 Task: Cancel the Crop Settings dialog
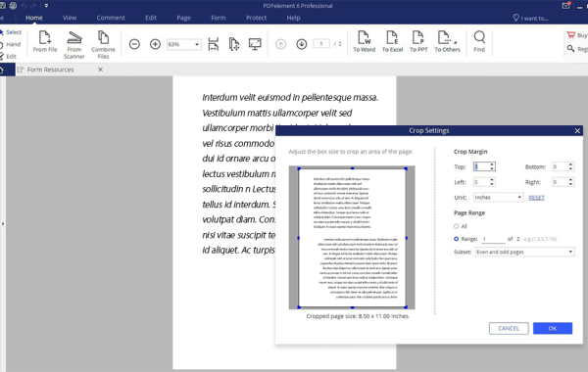click(x=509, y=328)
